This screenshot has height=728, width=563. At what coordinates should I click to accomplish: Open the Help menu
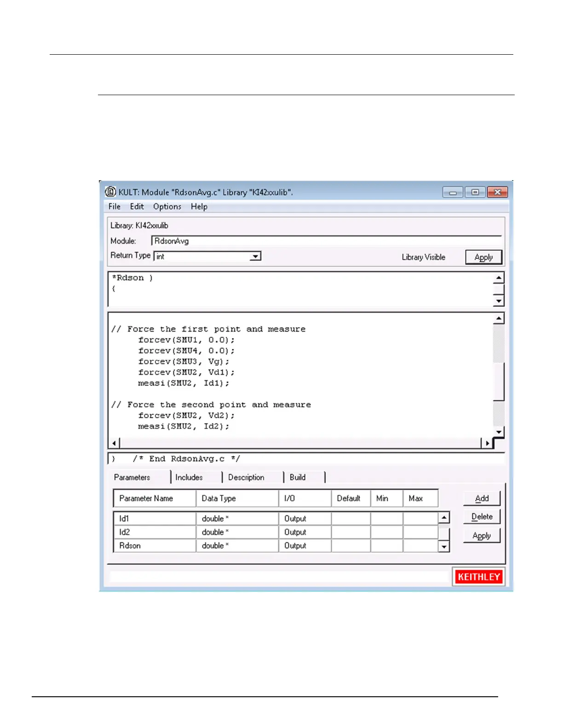click(x=199, y=207)
